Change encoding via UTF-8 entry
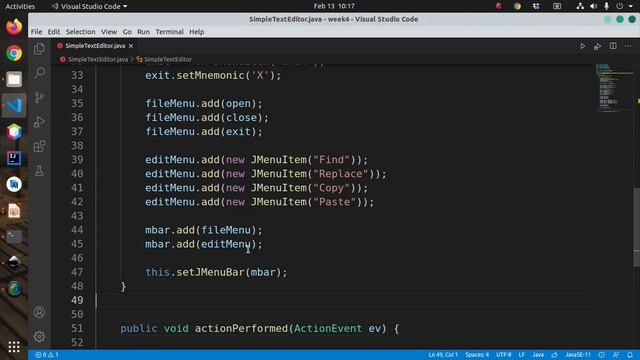This screenshot has width=640, height=360. pyautogui.click(x=504, y=355)
